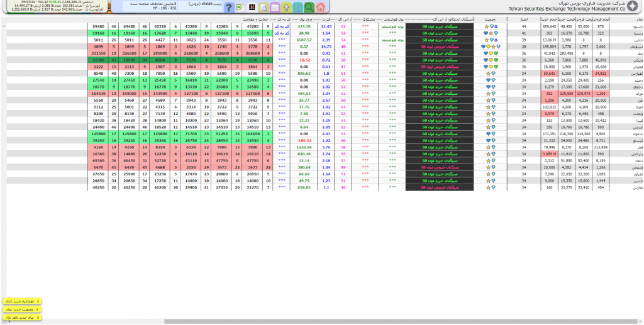Click the red home icon in toolbar
Viewport: 644px width, 325px height.
[x=321, y=7]
